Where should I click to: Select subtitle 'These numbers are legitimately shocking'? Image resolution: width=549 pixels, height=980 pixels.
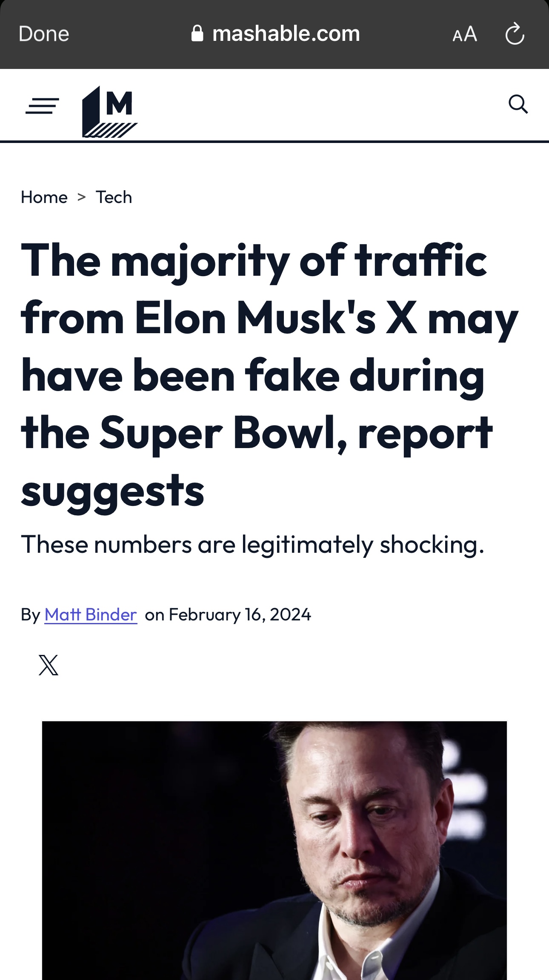pyautogui.click(x=252, y=544)
